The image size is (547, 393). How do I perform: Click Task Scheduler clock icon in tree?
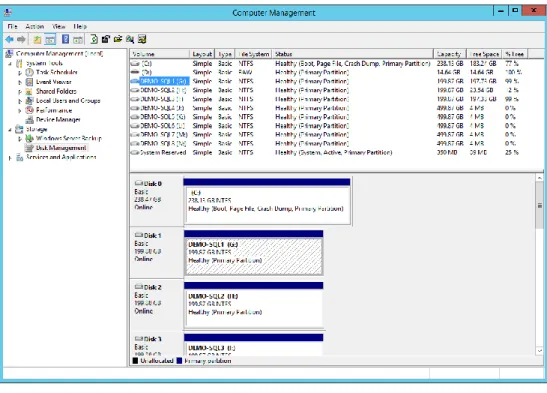[x=30, y=72]
